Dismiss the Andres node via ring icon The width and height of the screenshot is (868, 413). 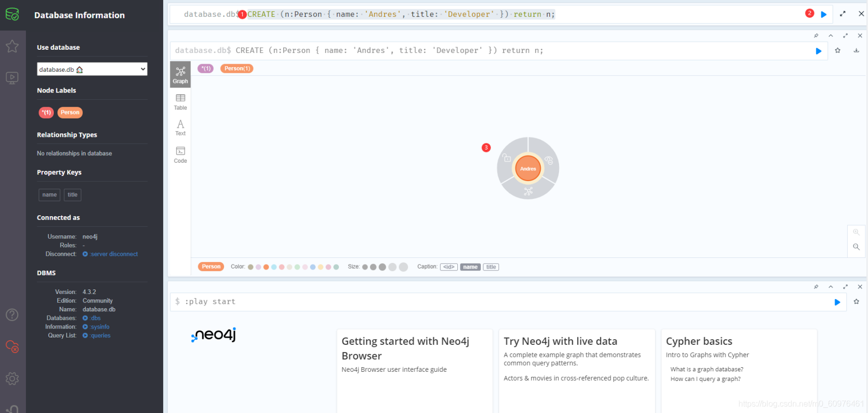(549, 160)
